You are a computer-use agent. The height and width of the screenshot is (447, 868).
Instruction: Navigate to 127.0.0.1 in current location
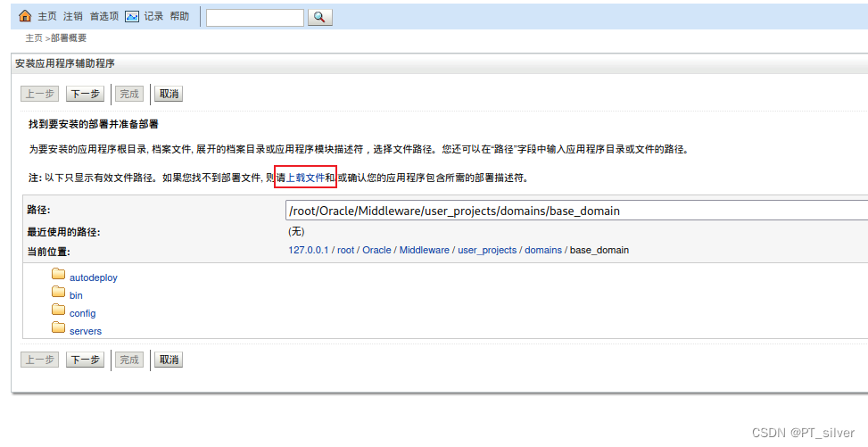pos(309,250)
